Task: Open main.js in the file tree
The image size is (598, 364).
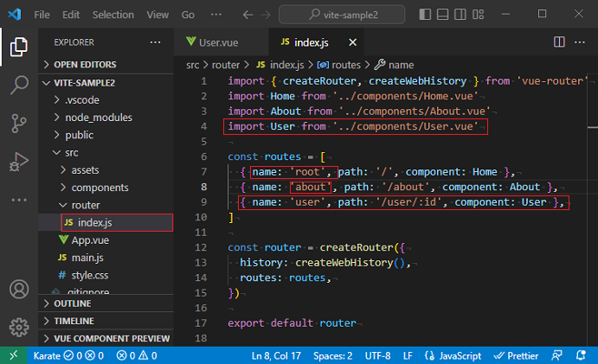Action: 106,258
